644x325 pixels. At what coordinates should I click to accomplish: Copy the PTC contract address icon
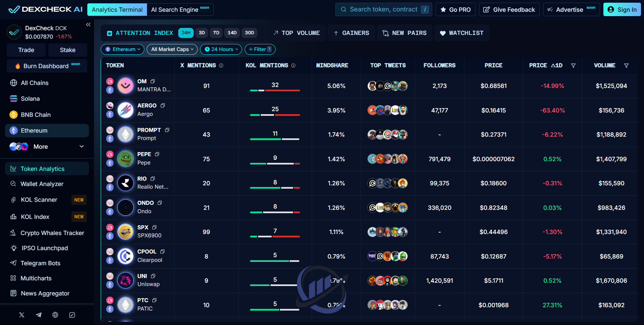(x=154, y=300)
